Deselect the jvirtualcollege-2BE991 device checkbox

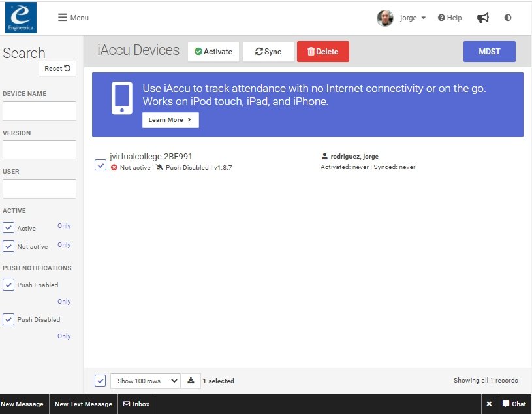[101, 165]
